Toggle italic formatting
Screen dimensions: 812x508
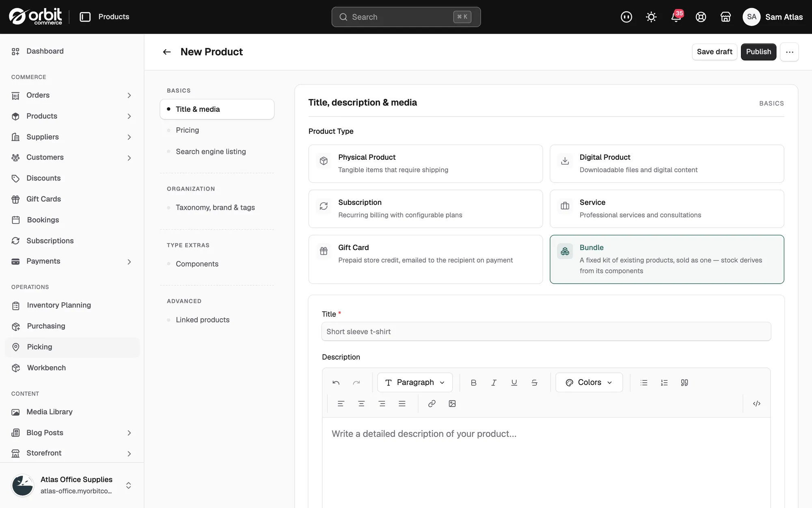coord(494,382)
